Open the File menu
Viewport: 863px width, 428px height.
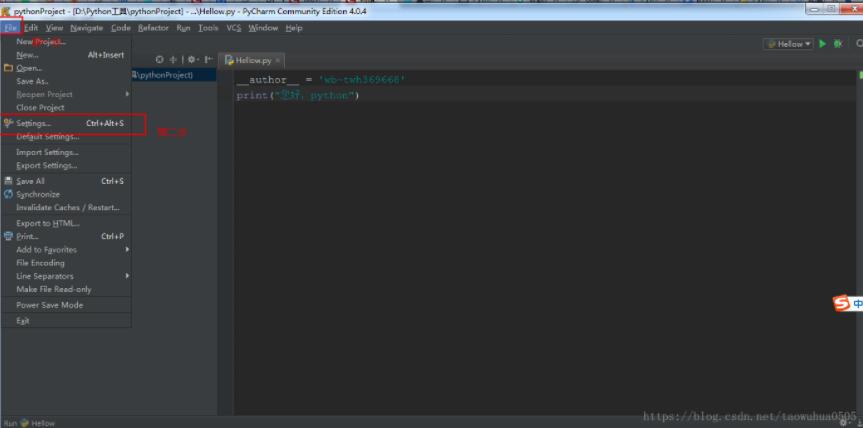(x=11, y=28)
